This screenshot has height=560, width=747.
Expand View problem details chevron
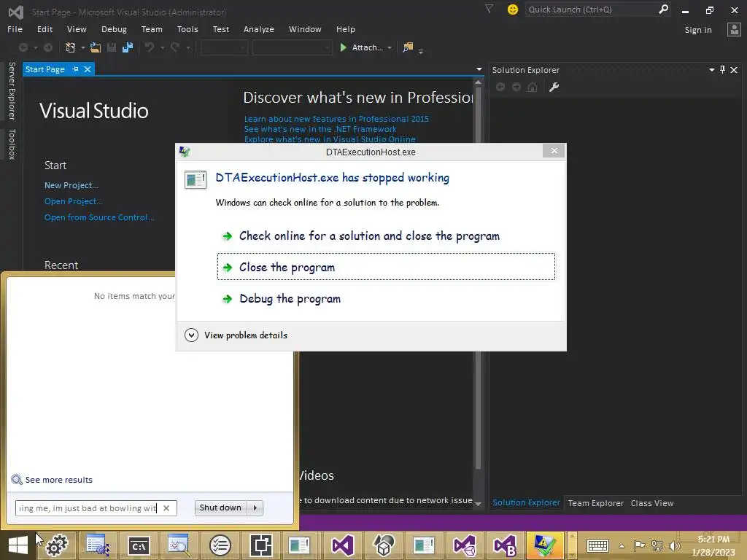tap(192, 335)
